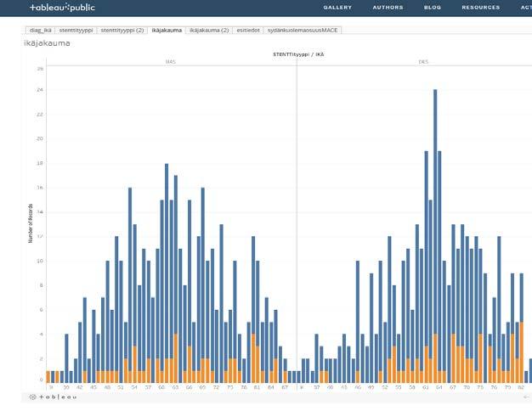The width and height of the screenshot is (532, 411).
Task: Click the y-axis tick label 8
Action: point(42,285)
